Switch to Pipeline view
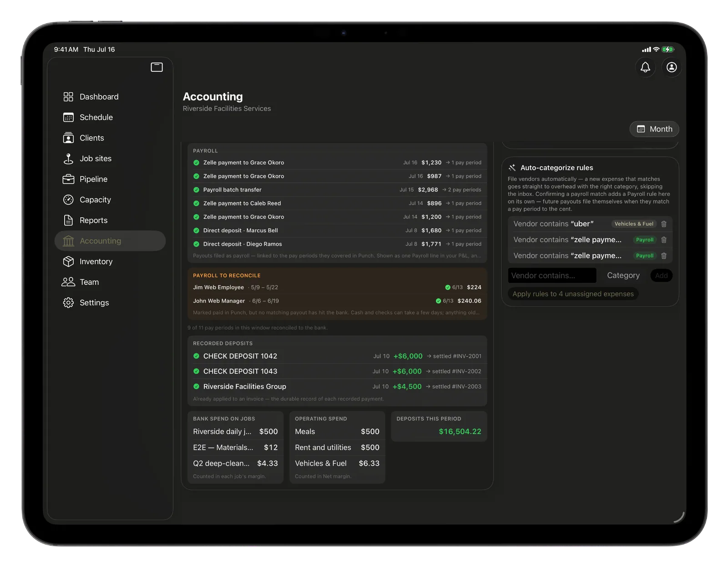 tap(110, 179)
